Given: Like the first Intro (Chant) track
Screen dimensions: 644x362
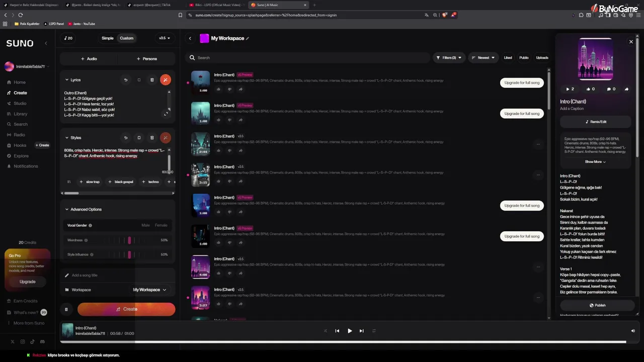Looking at the screenshot, I should [x=218, y=89].
